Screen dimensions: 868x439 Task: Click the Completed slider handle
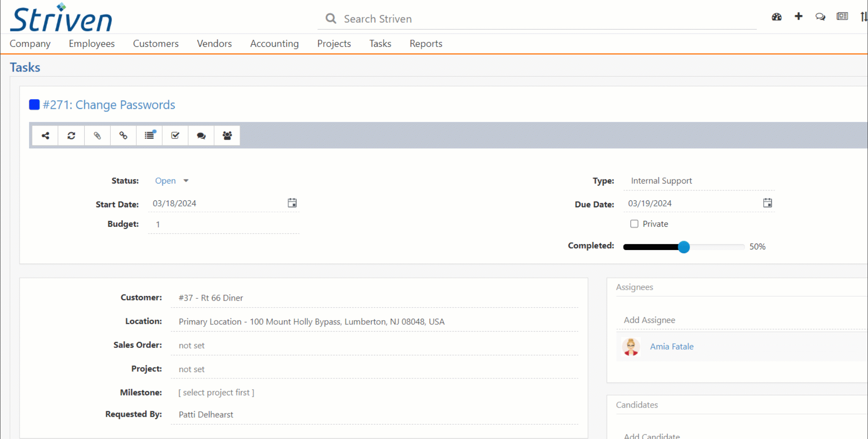coord(684,247)
